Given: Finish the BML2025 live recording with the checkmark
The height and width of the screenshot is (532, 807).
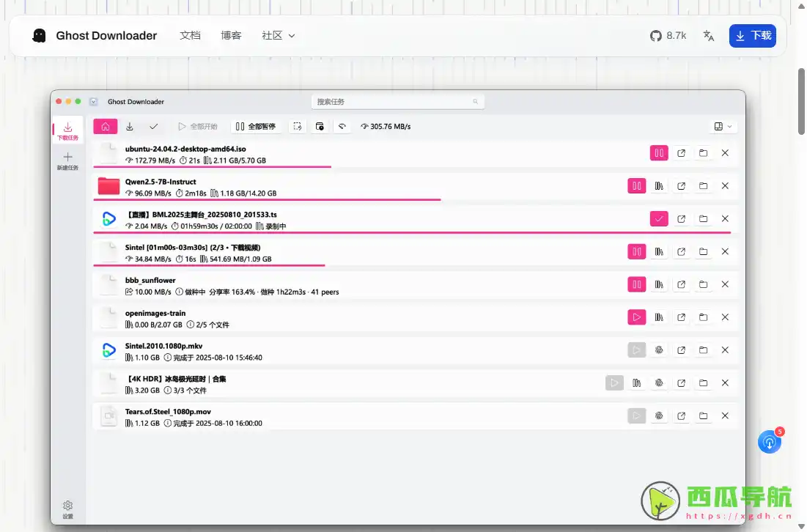Looking at the screenshot, I should (x=659, y=218).
